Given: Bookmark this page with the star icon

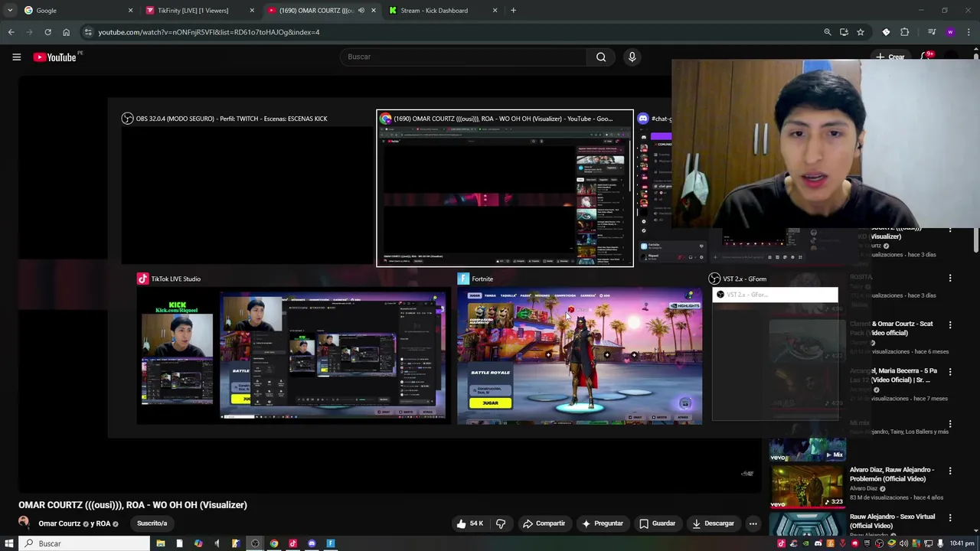Looking at the screenshot, I should click(861, 32).
